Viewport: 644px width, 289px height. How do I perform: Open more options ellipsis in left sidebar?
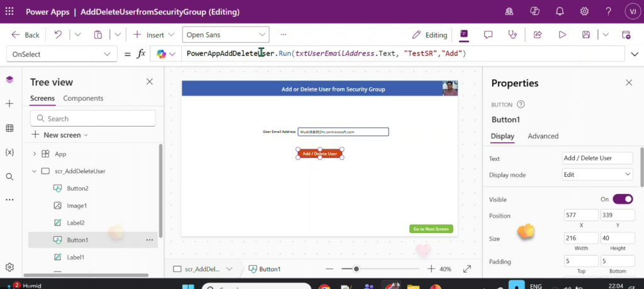point(9,200)
